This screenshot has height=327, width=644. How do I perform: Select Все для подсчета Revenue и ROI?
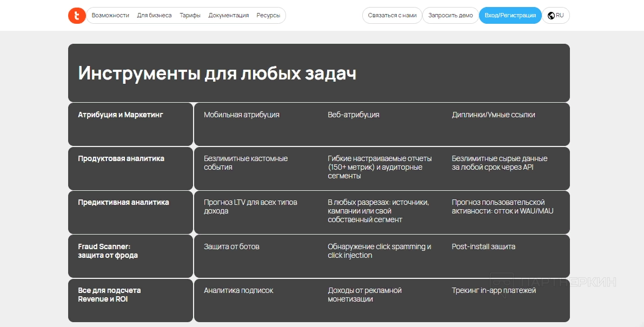tap(109, 295)
